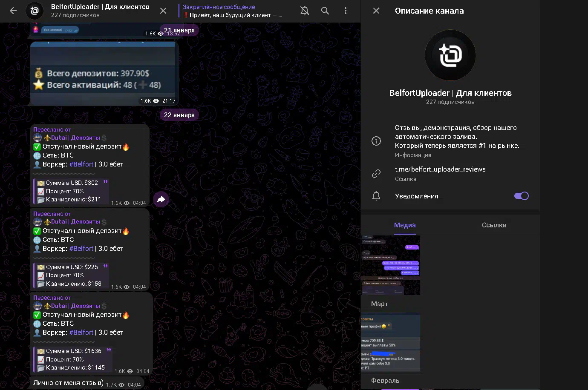
Task: Dismiss the pinned message with the X
Action: [x=163, y=11]
